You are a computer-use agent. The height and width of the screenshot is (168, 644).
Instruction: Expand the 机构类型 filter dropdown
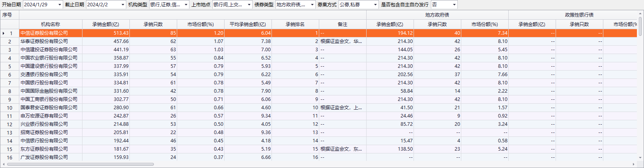click(x=186, y=5)
